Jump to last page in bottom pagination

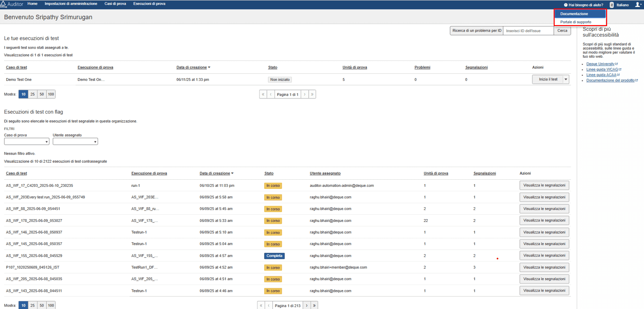tap(314, 306)
